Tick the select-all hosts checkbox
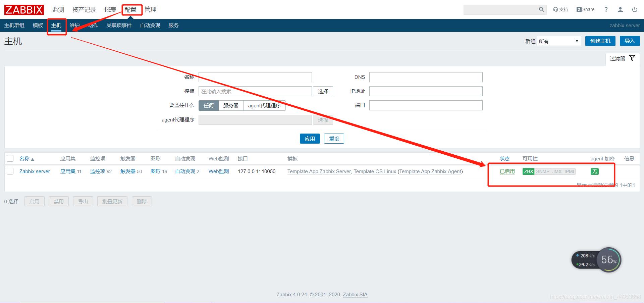The image size is (644, 303). [10, 158]
